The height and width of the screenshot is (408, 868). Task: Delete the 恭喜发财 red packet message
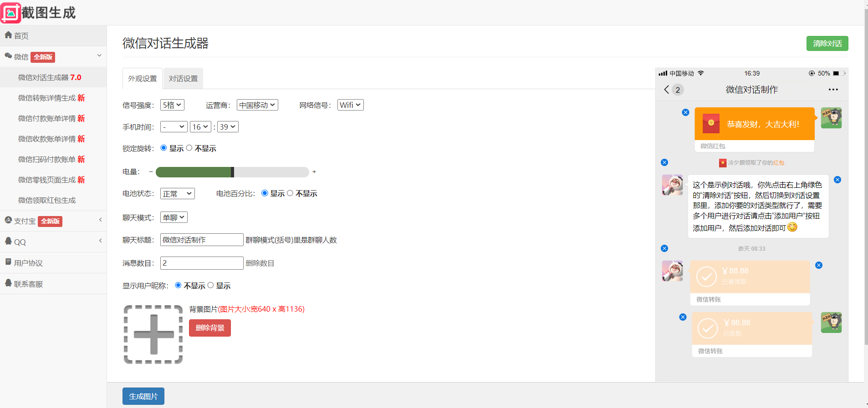click(x=685, y=112)
